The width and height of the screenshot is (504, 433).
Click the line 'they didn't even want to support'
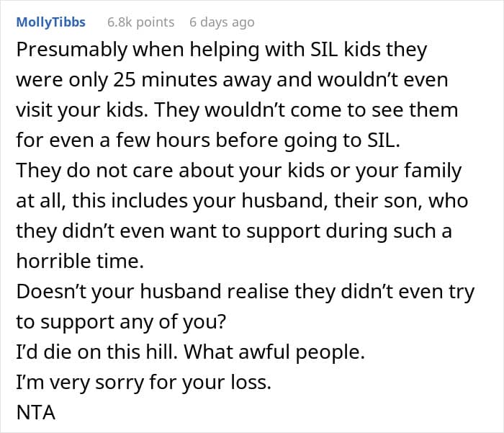click(x=234, y=231)
